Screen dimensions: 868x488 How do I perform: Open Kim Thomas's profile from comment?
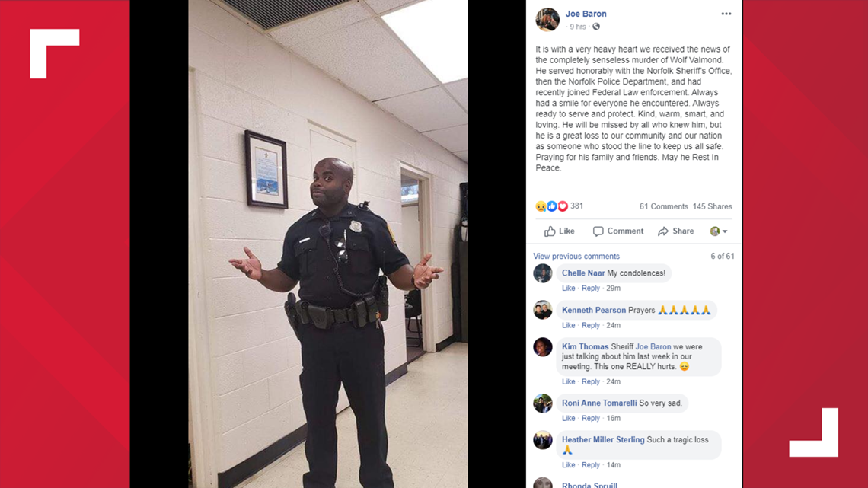point(585,346)
